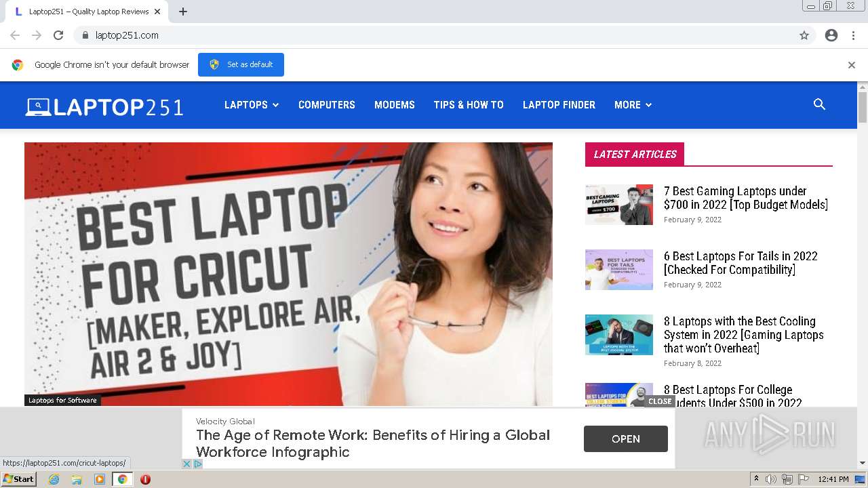Click the Set as default button
The height and width of the screenshot is (488, 868).
(x=241, y=65)
